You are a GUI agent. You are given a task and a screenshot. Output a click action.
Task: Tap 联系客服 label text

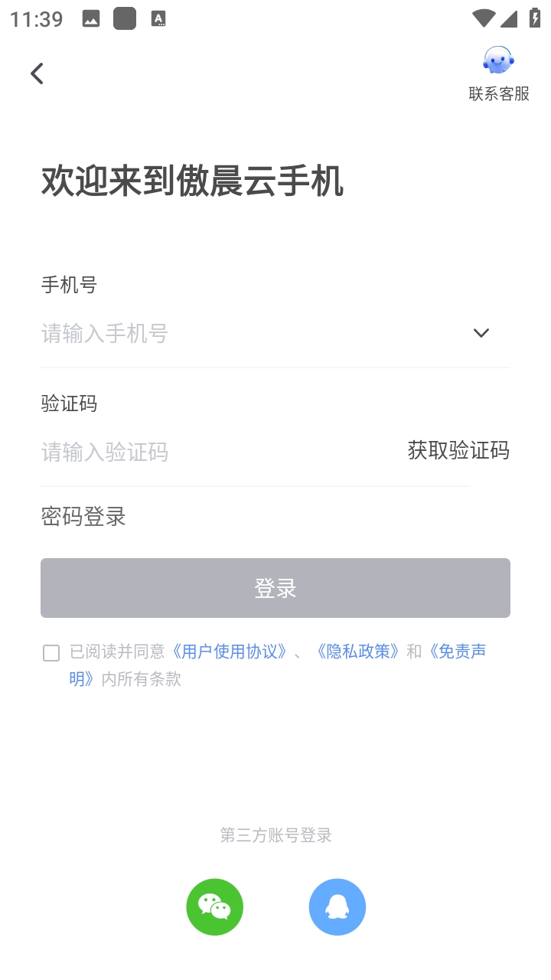[x=499, y=93]
